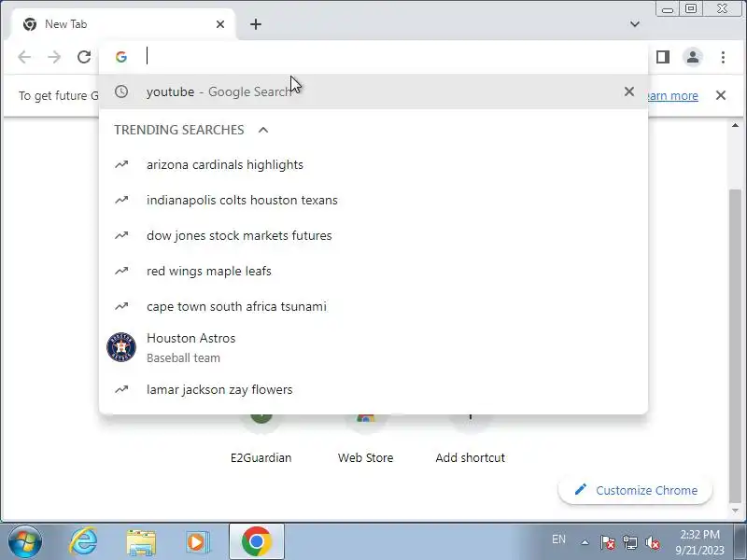Click the page scrollbar down arrow
The image size is (747, 560).
pos(735,511)
